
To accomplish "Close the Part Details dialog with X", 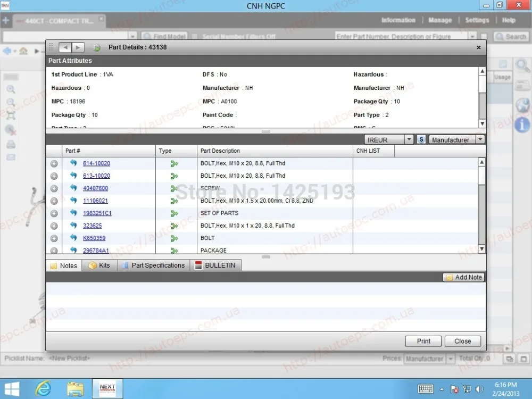I will coord(478,47).
